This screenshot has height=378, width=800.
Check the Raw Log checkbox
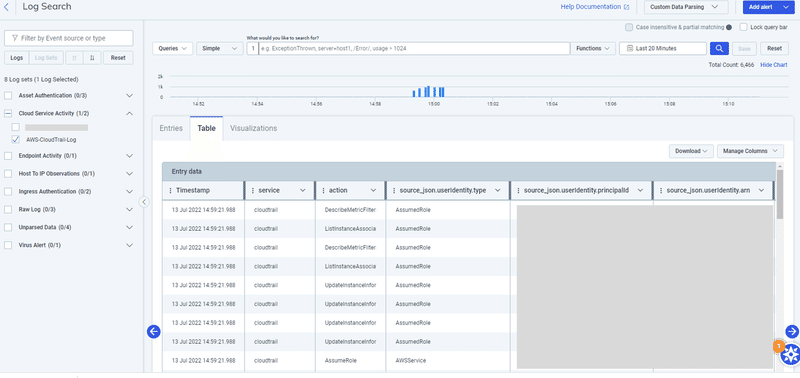point(8,209)
